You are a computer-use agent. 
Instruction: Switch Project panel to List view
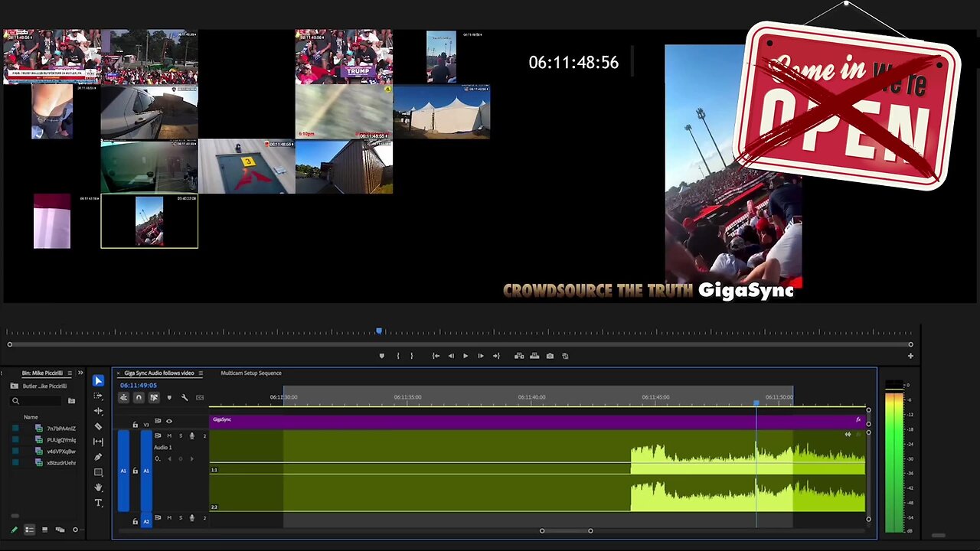(29, 530)
